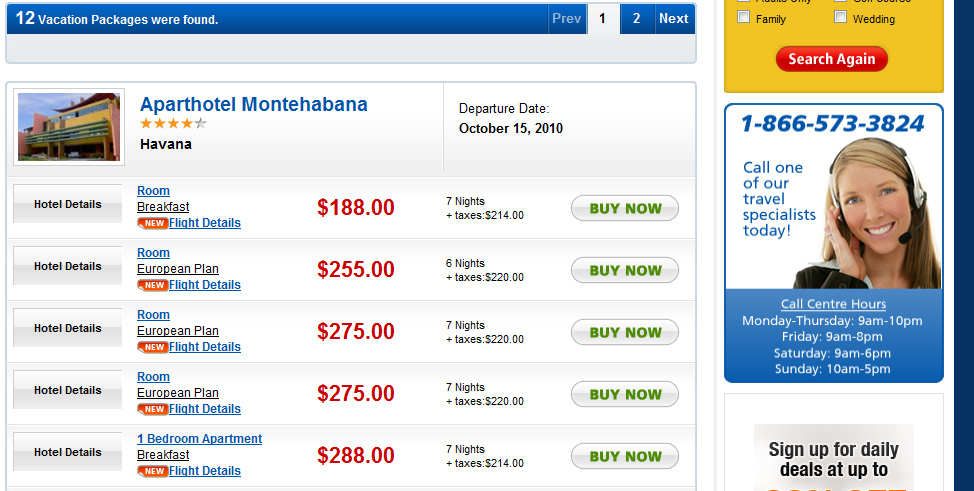The width and height of the screenshot is (974, 491).
Task: Click the red Search Again button
Action: [x=831, y=59]
